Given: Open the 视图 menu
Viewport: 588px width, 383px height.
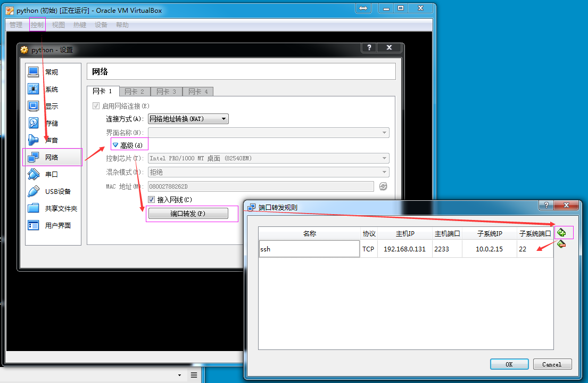Looking at the screenshot, I should pyautogui.click(x=59, y=25).
